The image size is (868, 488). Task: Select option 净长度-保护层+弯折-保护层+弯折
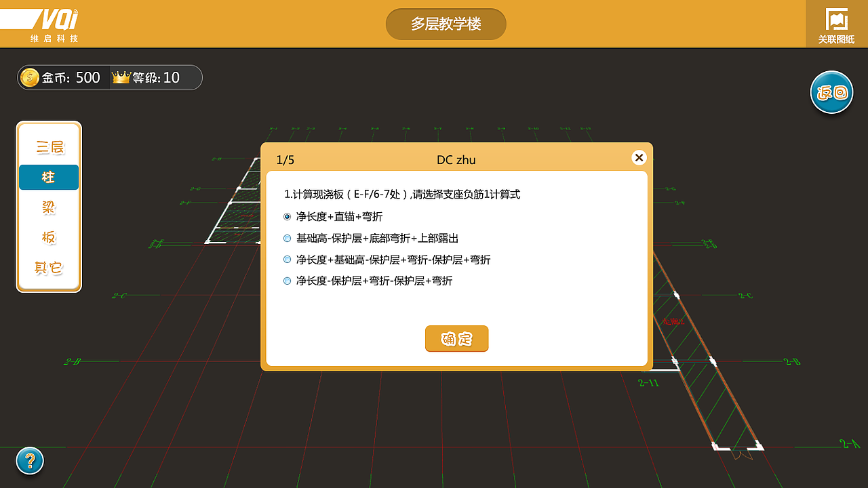368,281
